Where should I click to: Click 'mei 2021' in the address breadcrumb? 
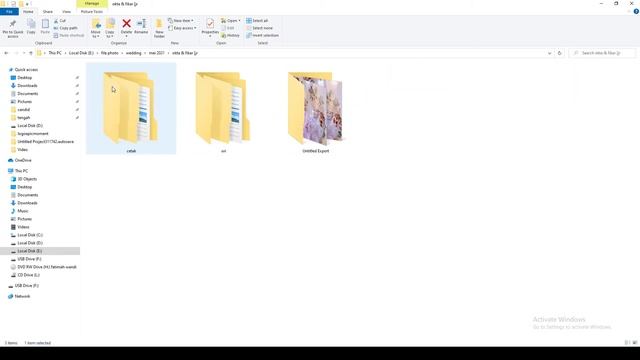(x=157, y=53)
